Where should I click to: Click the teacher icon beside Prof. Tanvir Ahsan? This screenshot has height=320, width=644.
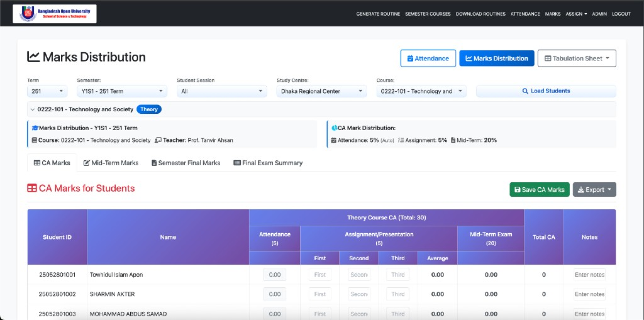tap(158, 140)
